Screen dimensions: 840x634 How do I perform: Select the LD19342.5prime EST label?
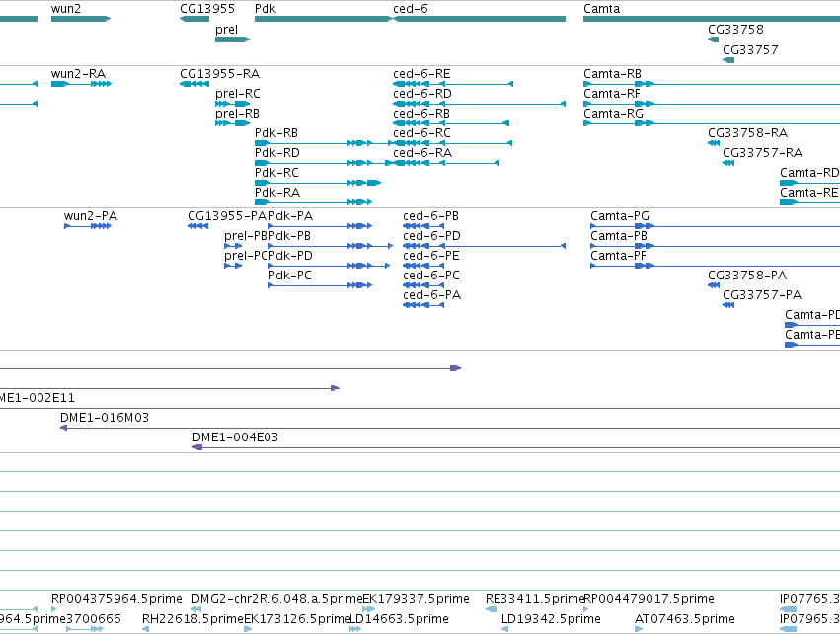tap(551, 619)
